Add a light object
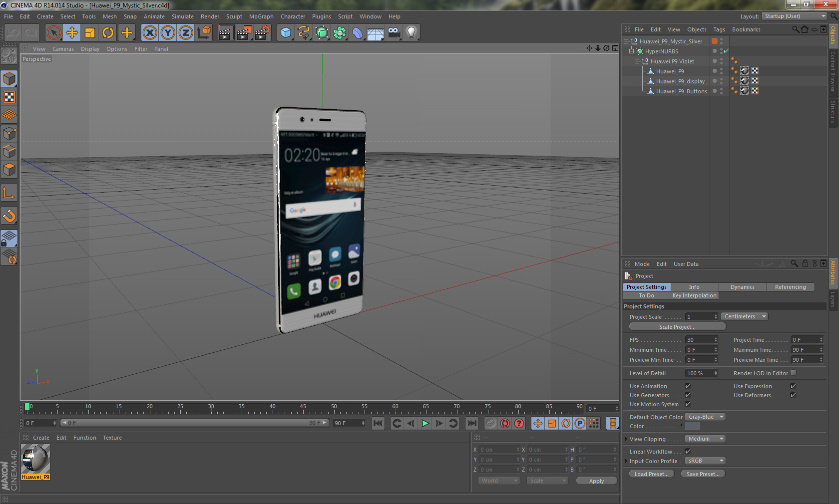 click(412, 33)
